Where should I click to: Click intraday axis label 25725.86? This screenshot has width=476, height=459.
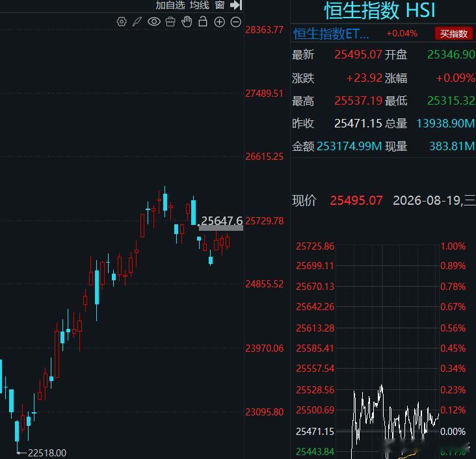point(315,246)
